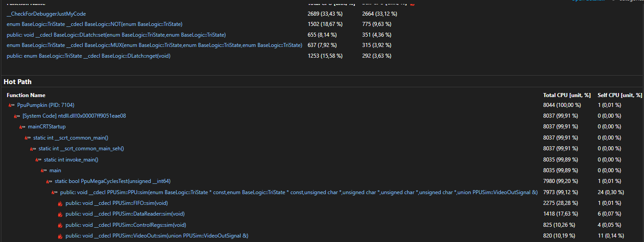The height and width of the screenshot is (242, 644).
Task: Click self CPU value 11 (0,14 %)
Action: coord(611,236)
